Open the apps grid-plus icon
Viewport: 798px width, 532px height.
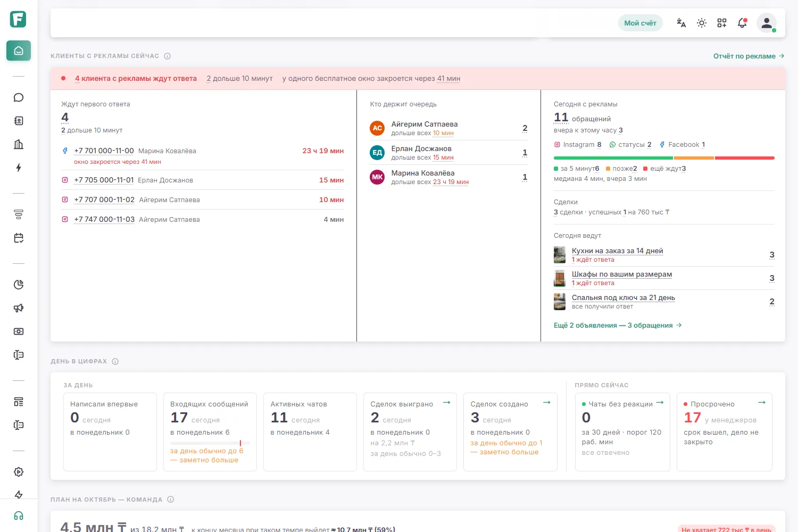(x=722, y=23)
